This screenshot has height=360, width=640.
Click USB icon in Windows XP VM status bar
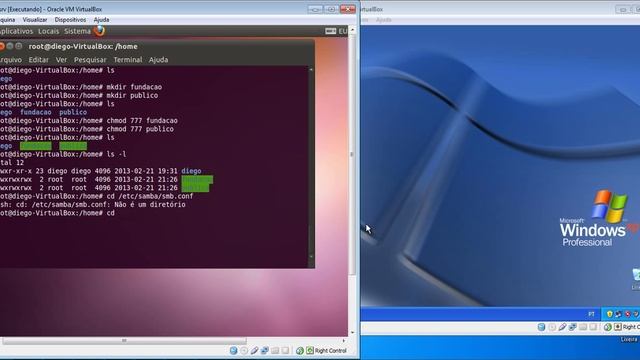(x=562, y=327)
